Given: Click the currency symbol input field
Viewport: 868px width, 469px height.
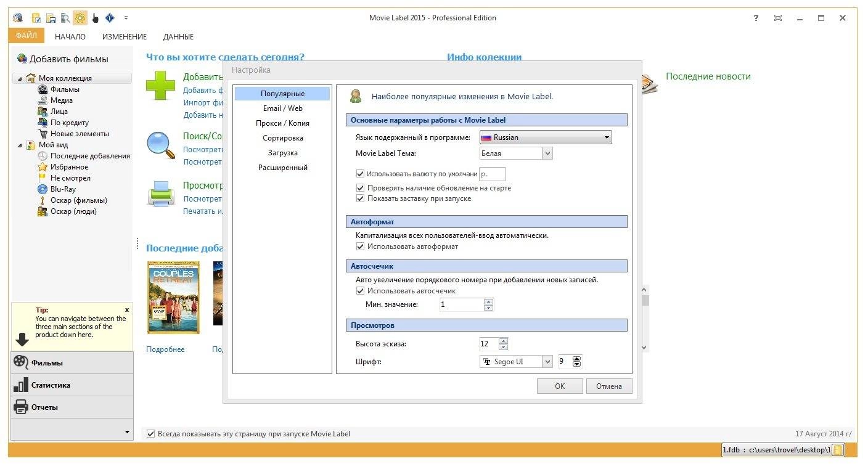Looking at the screenshot, I should click(493, 174).
